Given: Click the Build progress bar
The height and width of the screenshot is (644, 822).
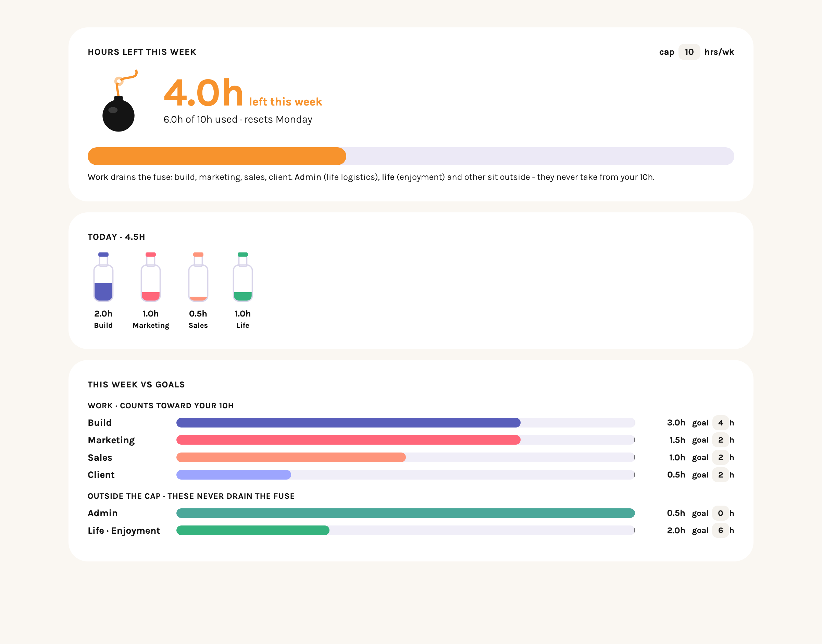Looking at the screenshot, I should (406, 423).
